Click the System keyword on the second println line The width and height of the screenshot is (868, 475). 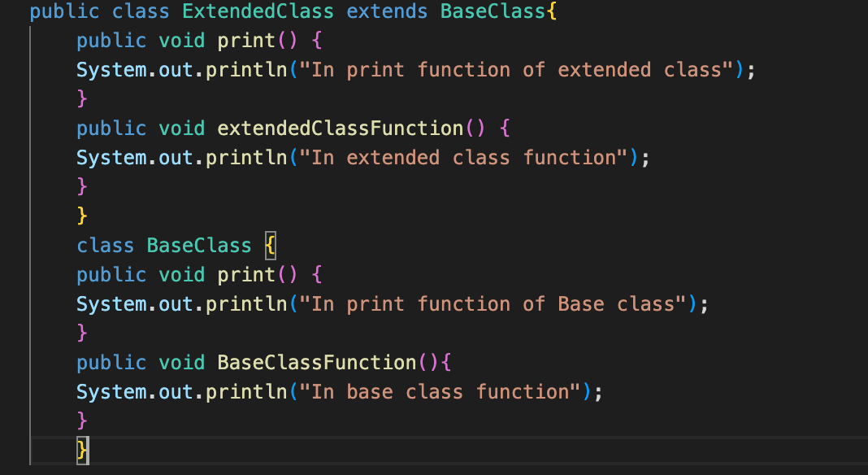pyautogui.click(x=110, y=157)
